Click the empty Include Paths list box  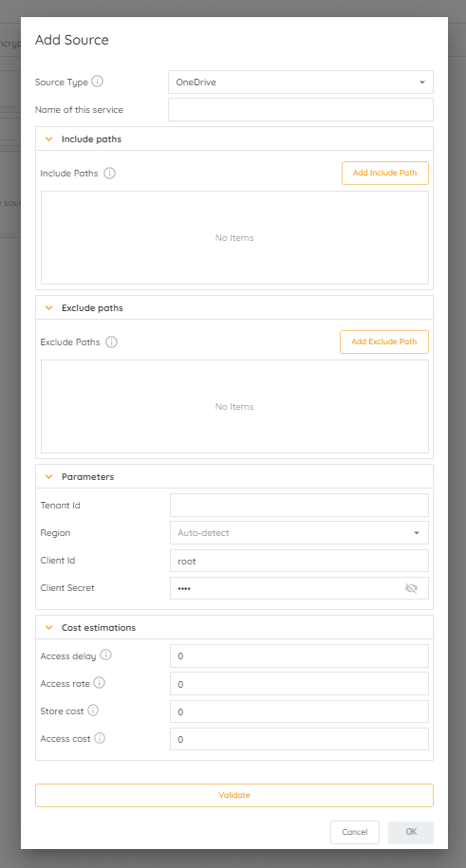[x=234, y=237]
